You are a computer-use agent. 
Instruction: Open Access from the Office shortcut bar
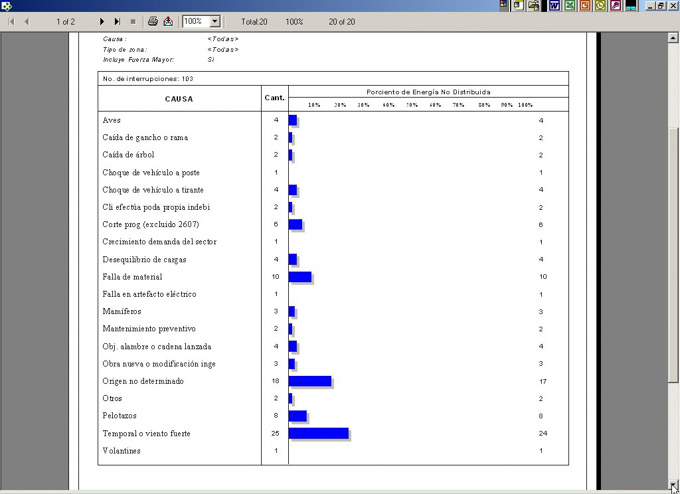click(x=615, y=6)
